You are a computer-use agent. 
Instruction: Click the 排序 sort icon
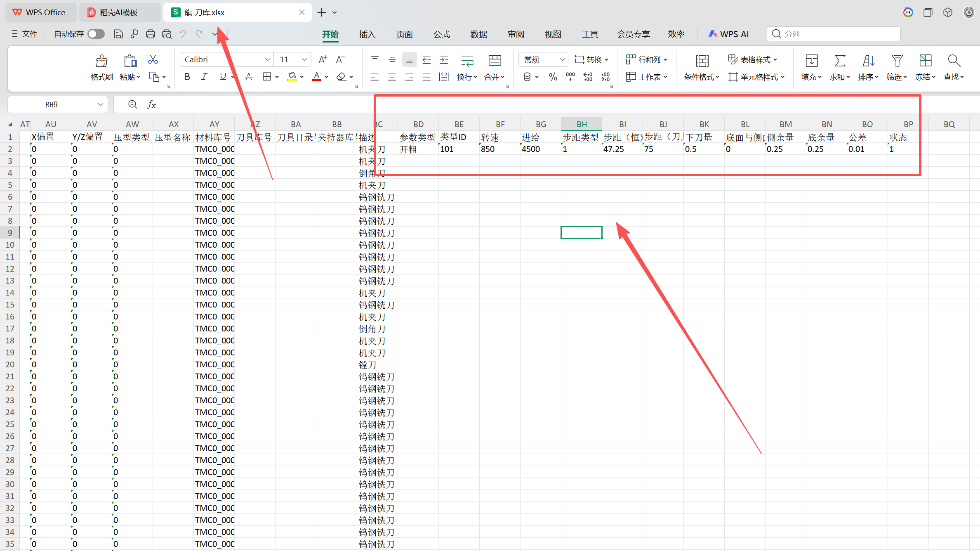[x=868, y=61]
